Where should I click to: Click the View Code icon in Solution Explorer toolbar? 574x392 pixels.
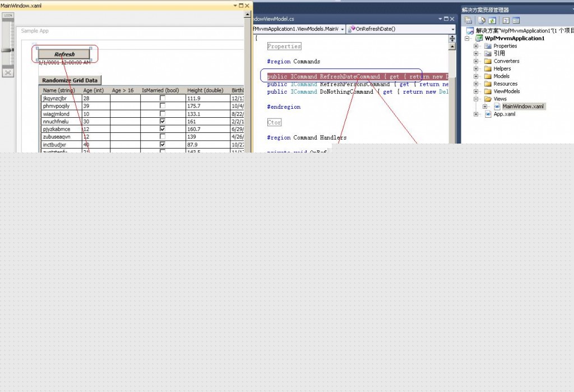point(506,20)
